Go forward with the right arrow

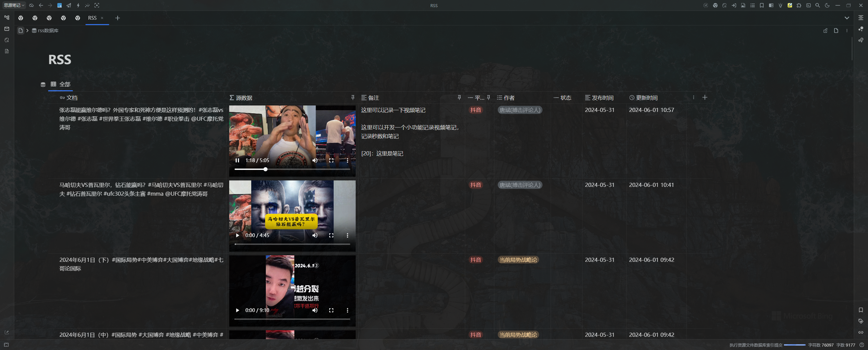point(50,5)
